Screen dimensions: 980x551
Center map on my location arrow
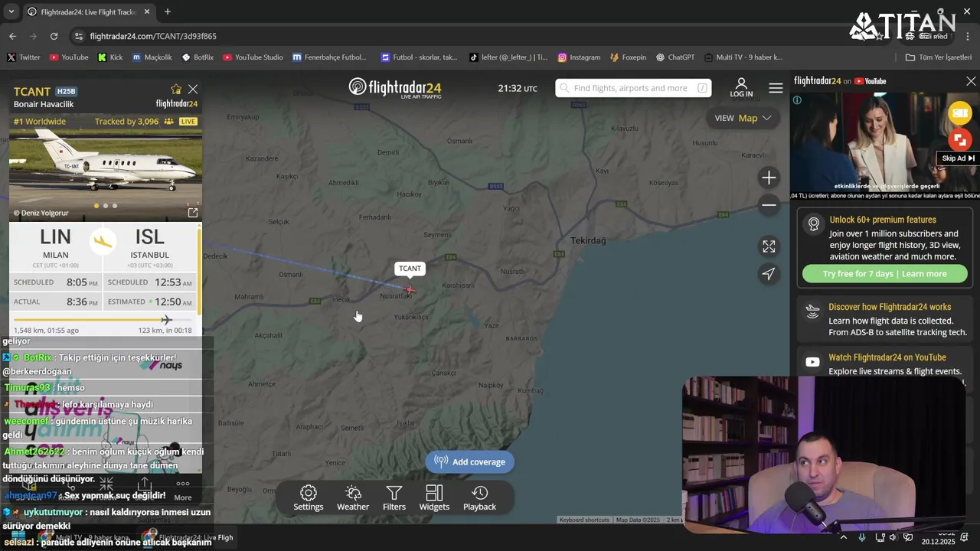(769, 274)
